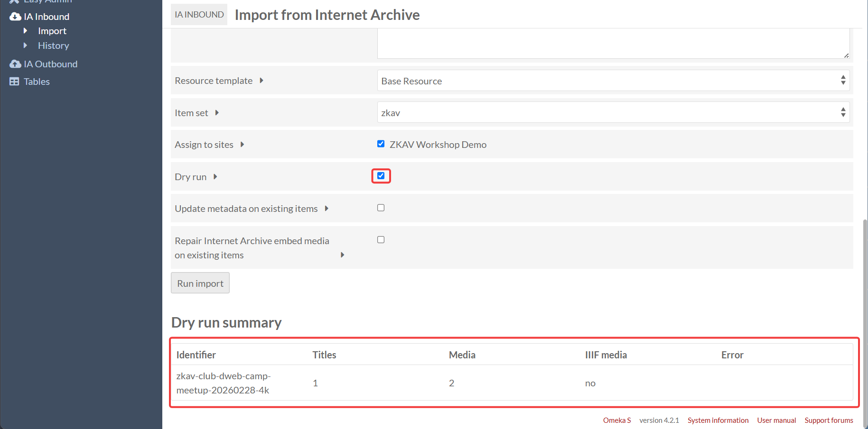This screenshot has width=868, height=429.
Task: Click the Tables grid icon
Action: coord(14,82)
